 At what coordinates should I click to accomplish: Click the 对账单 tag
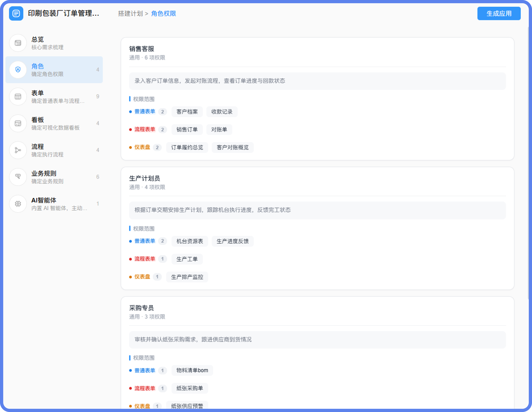tap(219, 129)
